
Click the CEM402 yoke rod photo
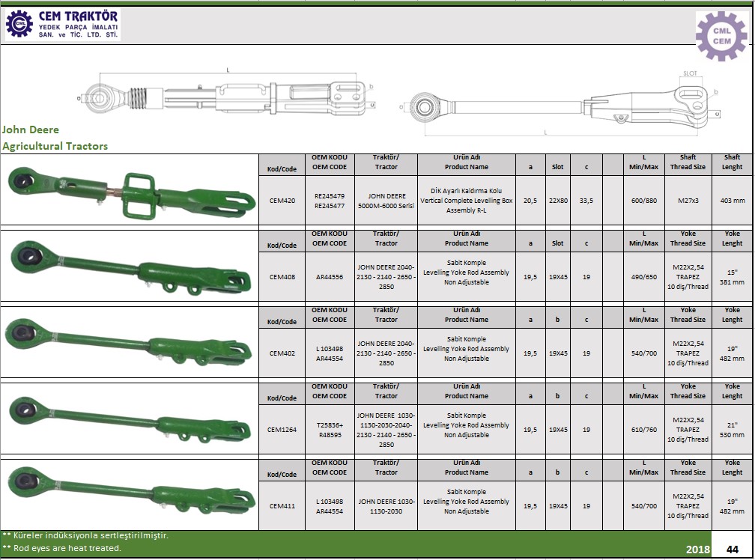coord(129,344)
